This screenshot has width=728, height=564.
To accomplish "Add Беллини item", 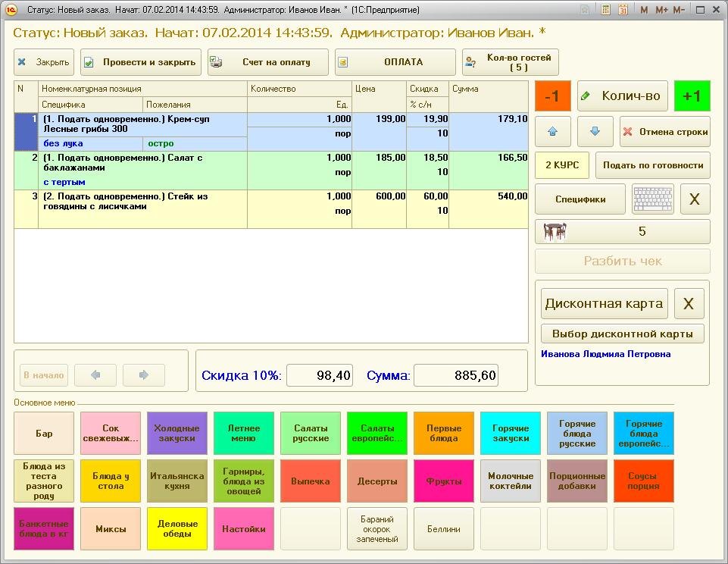I will click(444, 528).
